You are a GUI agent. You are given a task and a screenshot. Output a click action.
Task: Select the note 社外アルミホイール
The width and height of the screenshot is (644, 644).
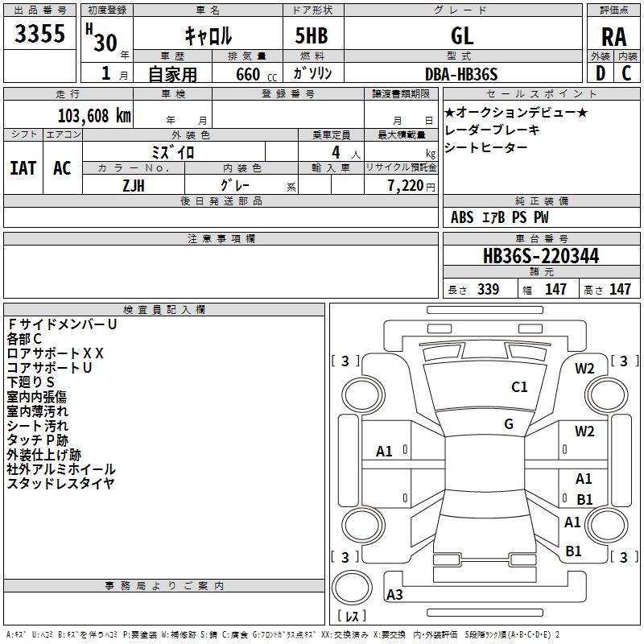pos(61,469)
